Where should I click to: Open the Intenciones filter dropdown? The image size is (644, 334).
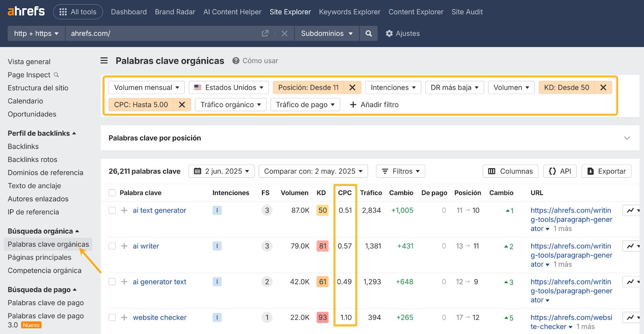[393, 87]
